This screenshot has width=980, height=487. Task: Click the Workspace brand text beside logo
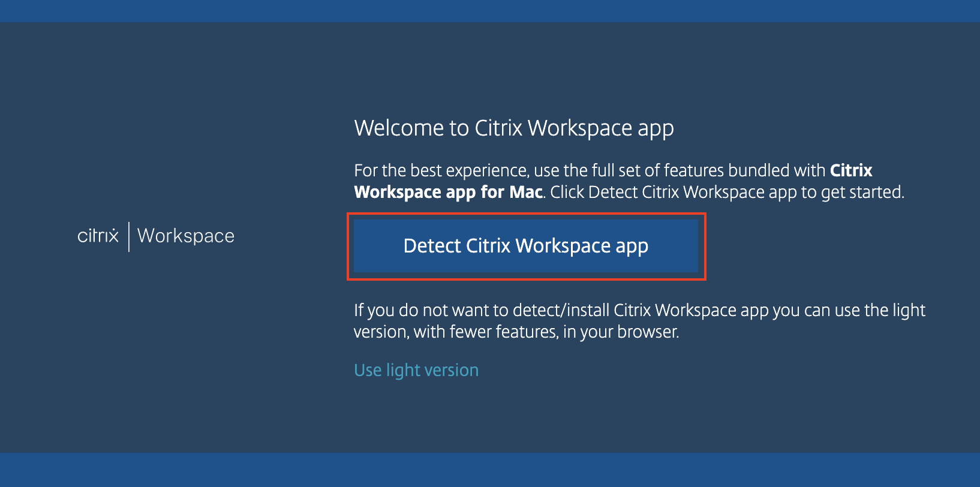(185, 236)
